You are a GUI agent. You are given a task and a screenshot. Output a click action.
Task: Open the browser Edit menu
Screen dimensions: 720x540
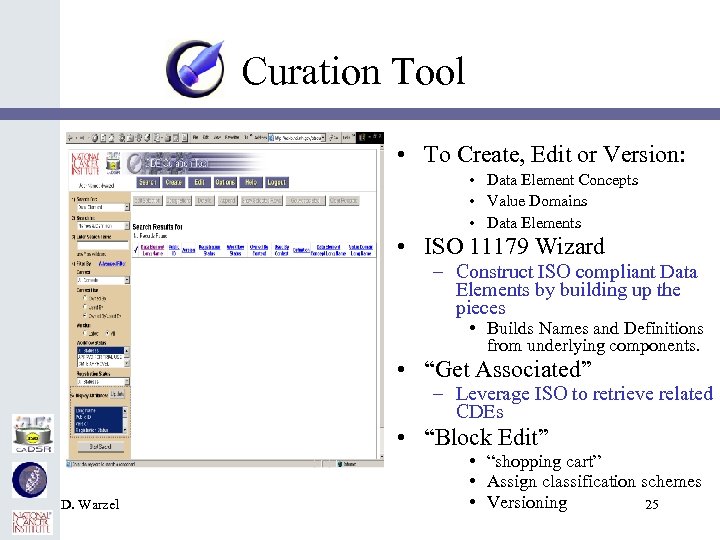(206, 137)
